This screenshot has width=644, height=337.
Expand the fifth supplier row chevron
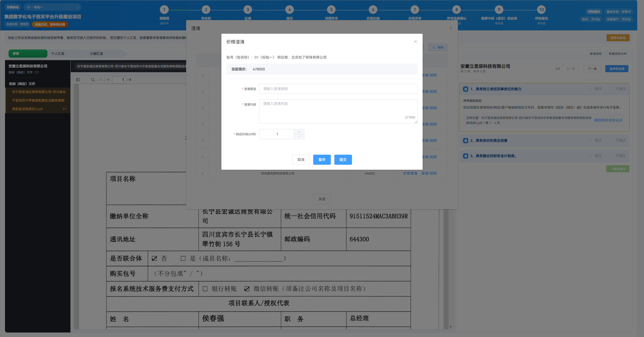[203, 141]
